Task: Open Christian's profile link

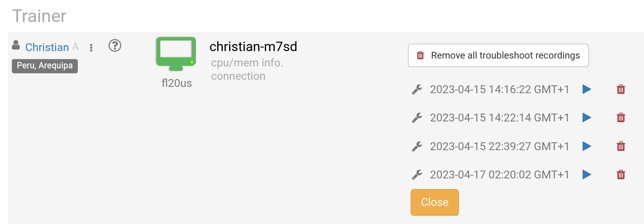Action: [47, 47]
